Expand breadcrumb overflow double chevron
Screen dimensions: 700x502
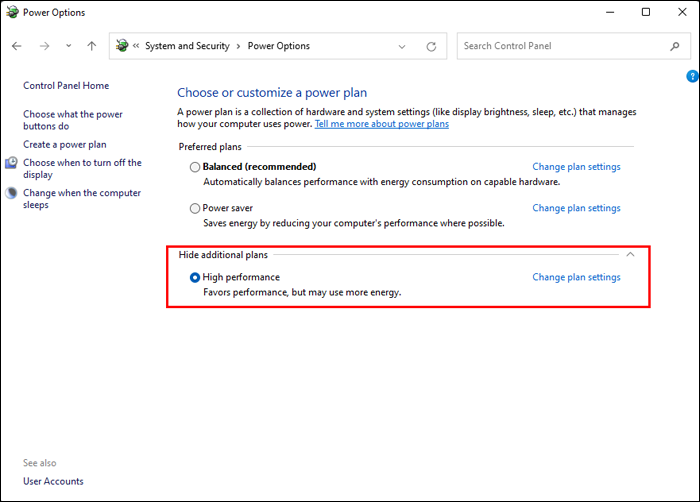[x=136, y=46]
